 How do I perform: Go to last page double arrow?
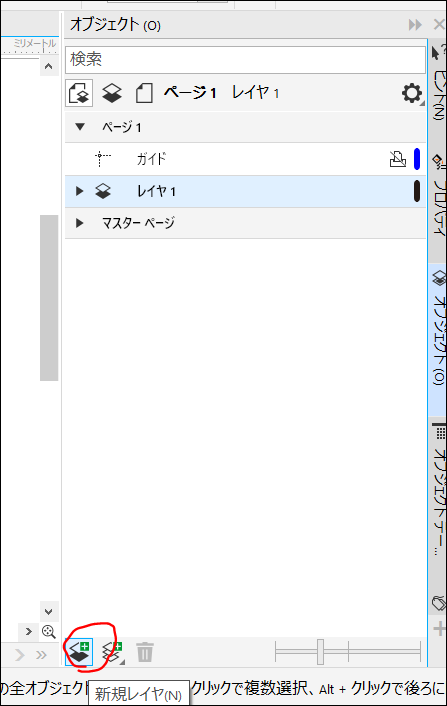[41, 654]
